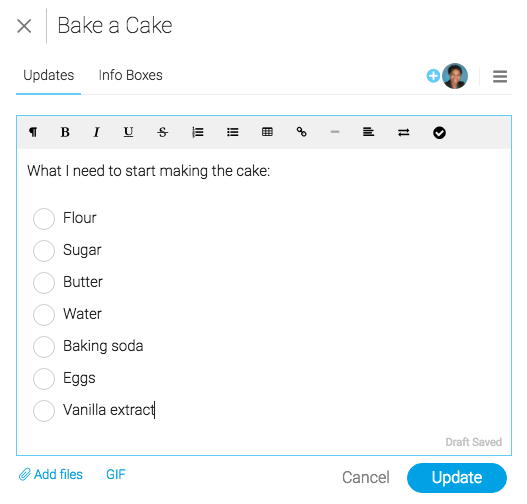
Task: Add a subscriber with the plus icon
Action: point(433,76)
